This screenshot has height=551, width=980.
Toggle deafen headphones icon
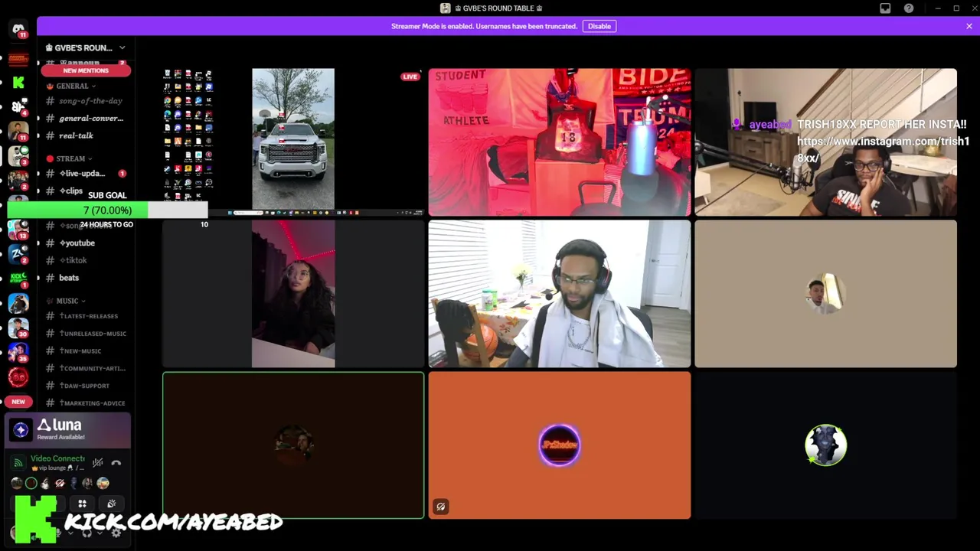(x=87, y=533)
